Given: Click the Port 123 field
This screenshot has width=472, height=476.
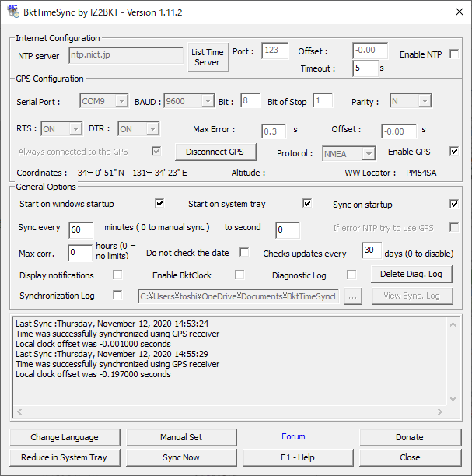Looking at the screenshot, I should (x=274, y=51).
